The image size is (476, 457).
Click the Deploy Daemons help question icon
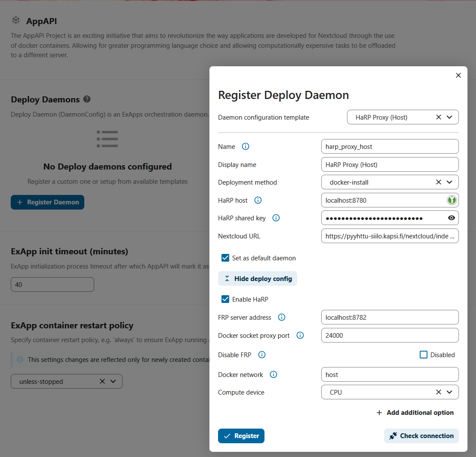87,99
